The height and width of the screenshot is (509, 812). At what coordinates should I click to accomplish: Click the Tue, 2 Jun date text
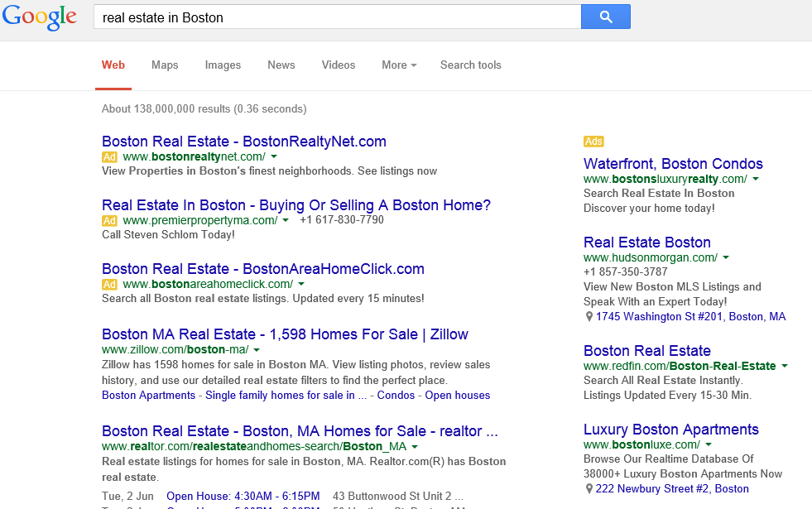tap(127, 496)
